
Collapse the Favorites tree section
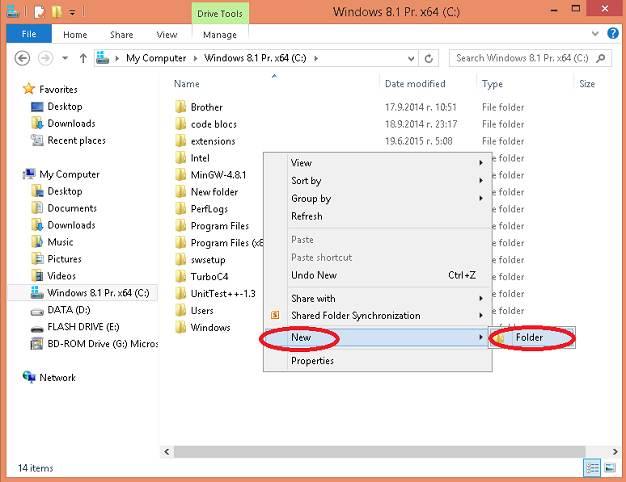[x=14, y=89]
